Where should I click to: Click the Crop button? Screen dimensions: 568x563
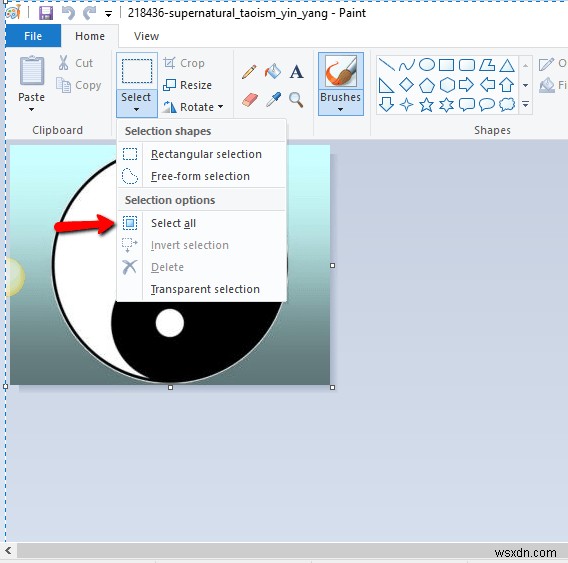point(184,63)
